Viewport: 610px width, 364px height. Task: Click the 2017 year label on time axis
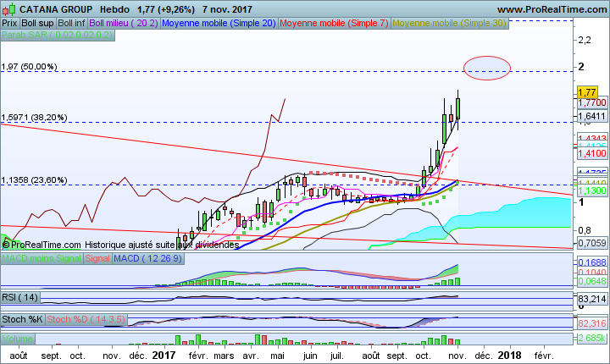pos(164,356)
